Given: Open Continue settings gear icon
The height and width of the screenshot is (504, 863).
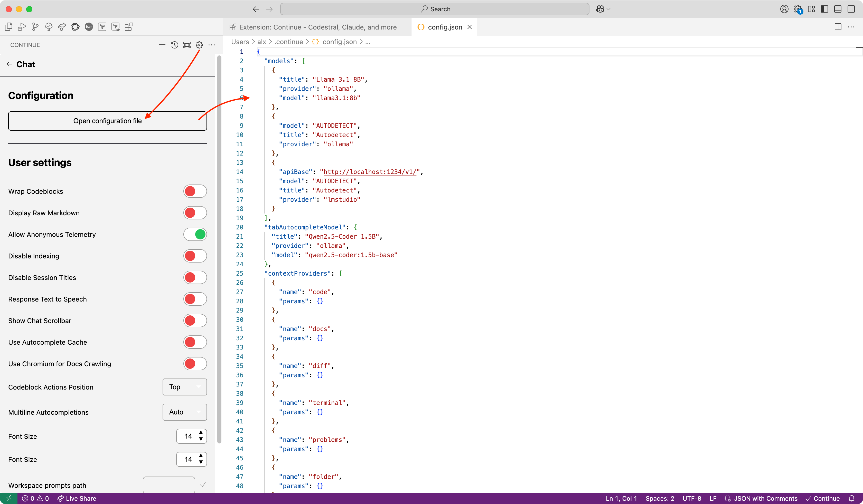Looking at the screenshot, I should (x=199, y=45).
